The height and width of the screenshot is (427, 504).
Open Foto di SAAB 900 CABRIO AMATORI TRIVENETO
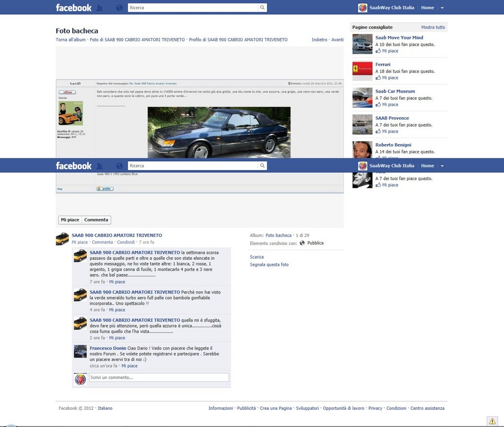click(137, 39)
